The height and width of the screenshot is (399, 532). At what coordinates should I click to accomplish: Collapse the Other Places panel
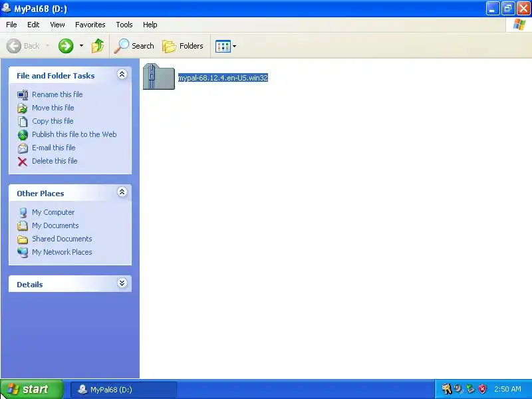pos(122,192)
